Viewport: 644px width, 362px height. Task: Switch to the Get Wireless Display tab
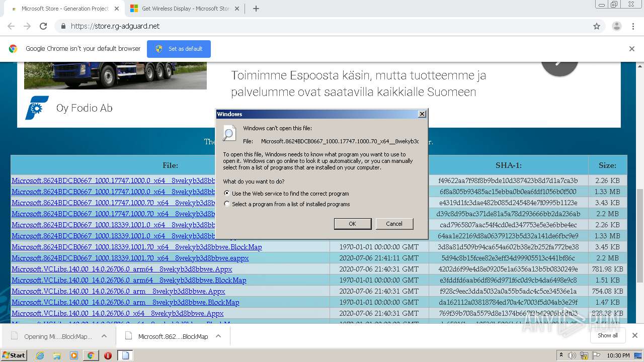point(185,9)
